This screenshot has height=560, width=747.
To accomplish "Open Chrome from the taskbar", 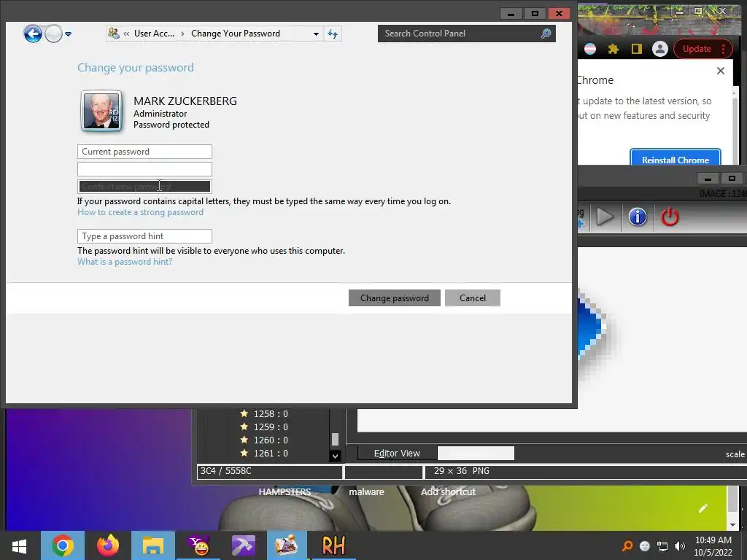I will tap(63, 545).
